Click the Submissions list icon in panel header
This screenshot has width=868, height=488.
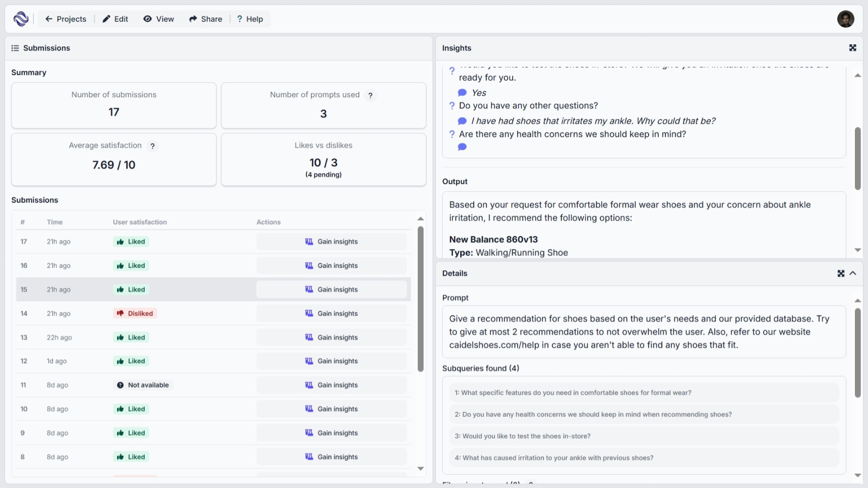click(15, 48)
